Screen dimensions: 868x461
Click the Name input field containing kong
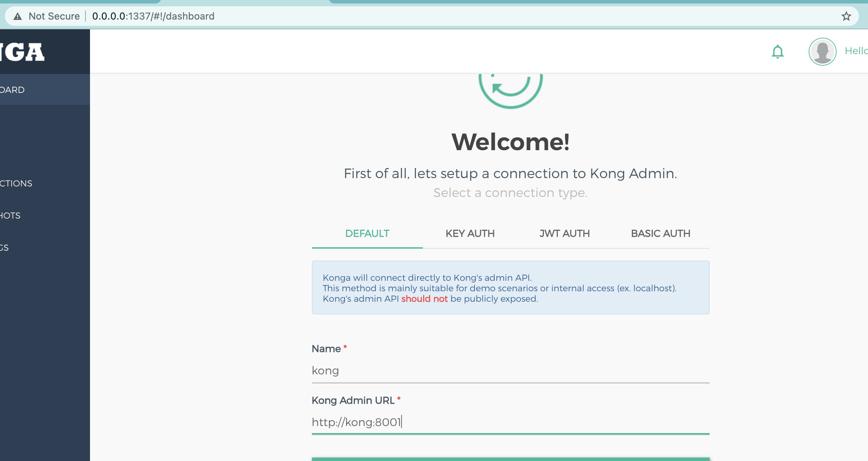(x=510, y=371)
